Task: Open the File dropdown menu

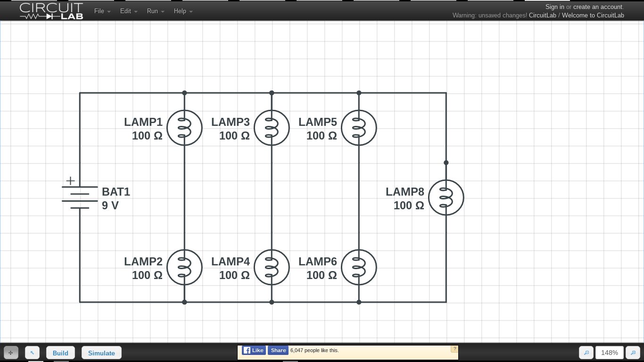Action: (x=102, y=11)
